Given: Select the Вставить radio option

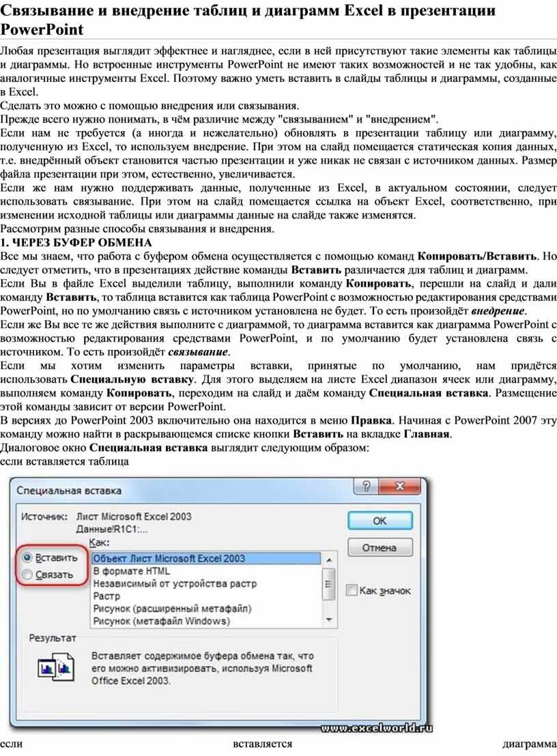Looking at the screenshot, I should (50, 558).
